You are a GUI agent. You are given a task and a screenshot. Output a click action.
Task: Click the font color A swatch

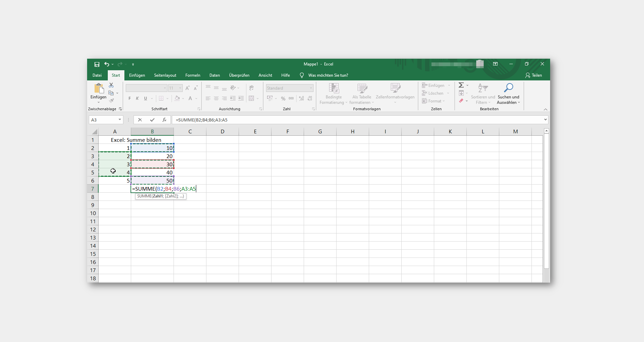pyautogui.click(x=190, y=98)
